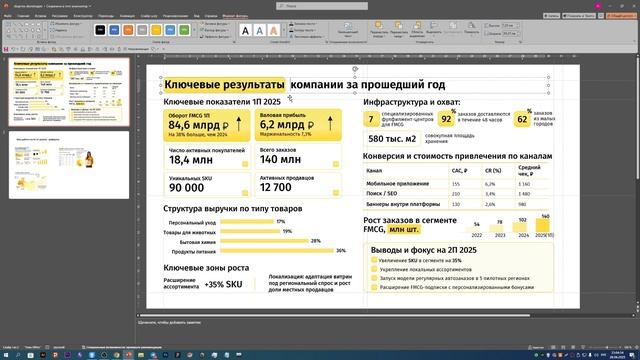Screen dimensions: 640x360
Task: Switch to the Animations (Анимация) tab
Action: [127, 16]
